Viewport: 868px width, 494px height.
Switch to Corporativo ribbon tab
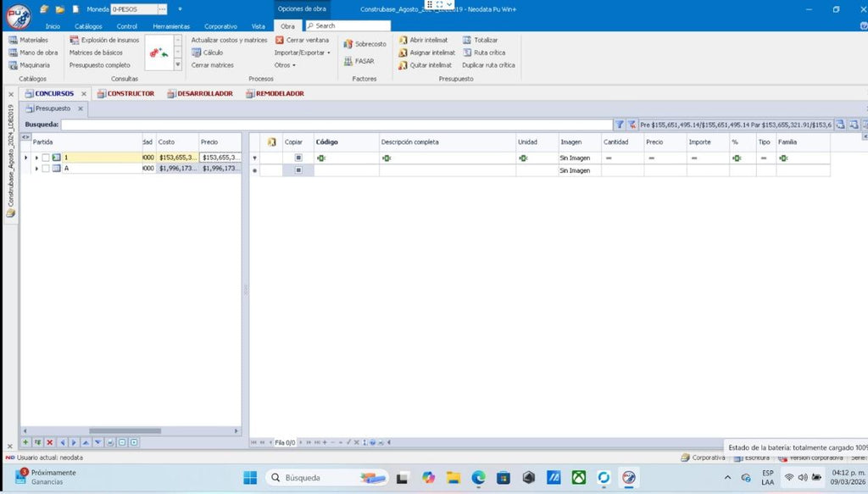tap(220, 26)
